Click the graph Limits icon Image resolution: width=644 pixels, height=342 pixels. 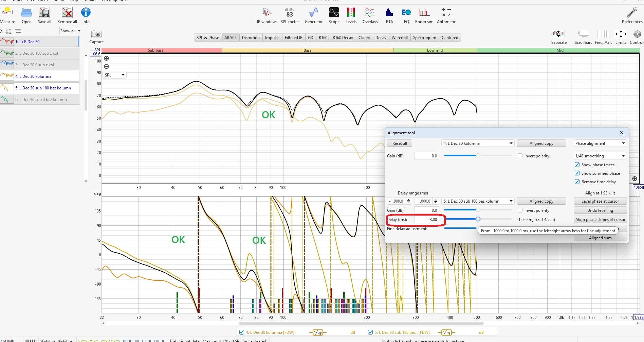coord(621,34)
